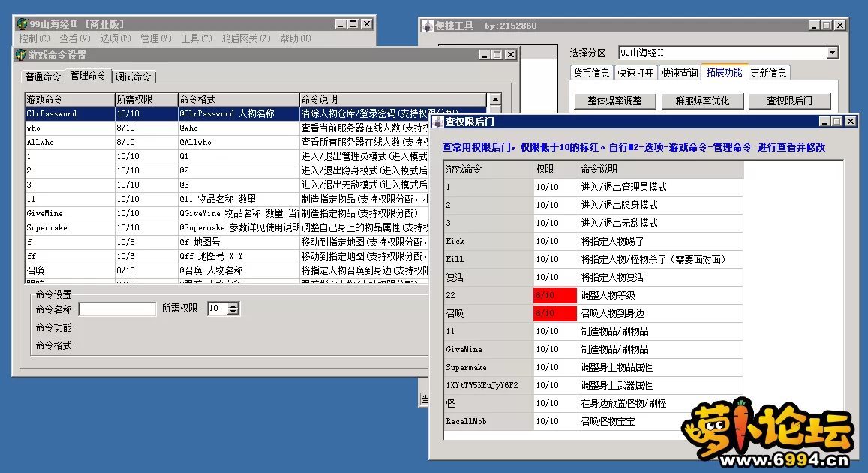This screenshot has height=473, width=868.
Task: Click the 命令说明 header in 游戏命令设置
Action: click(x=392, y=99)
